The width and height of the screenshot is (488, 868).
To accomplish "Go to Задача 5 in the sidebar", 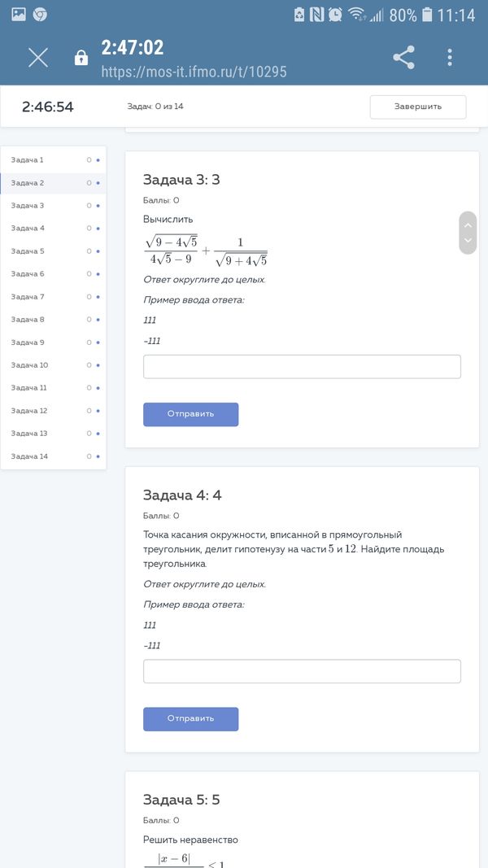I will pyautogui.click(x=28, y=251).
